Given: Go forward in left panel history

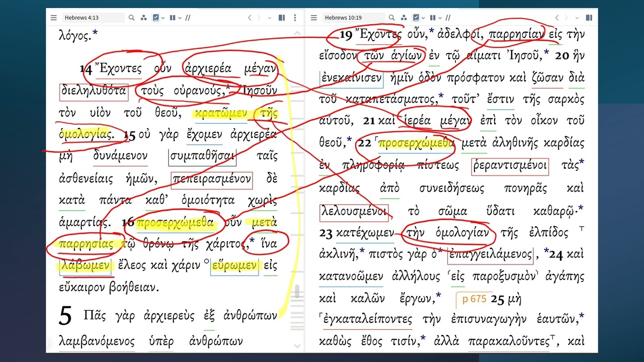Looking at the screenshot, I should point(259,18).
